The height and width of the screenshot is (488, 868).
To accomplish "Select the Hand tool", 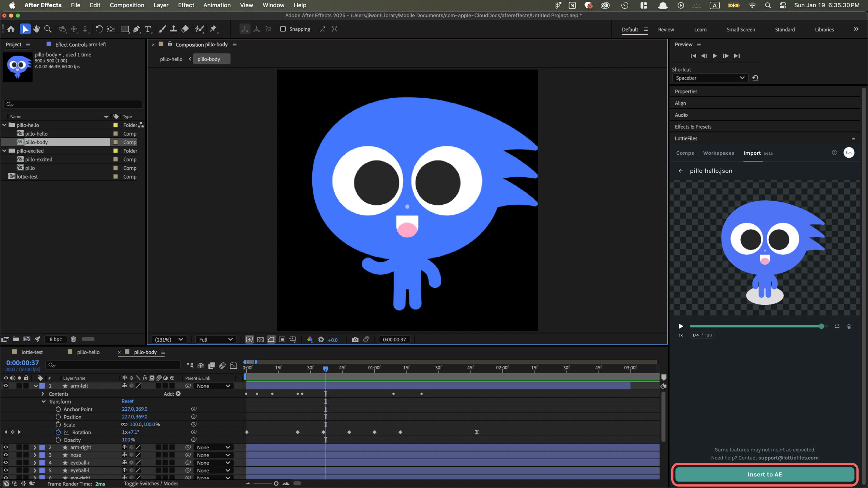I will pyautogui.click(x=37, y=29).
